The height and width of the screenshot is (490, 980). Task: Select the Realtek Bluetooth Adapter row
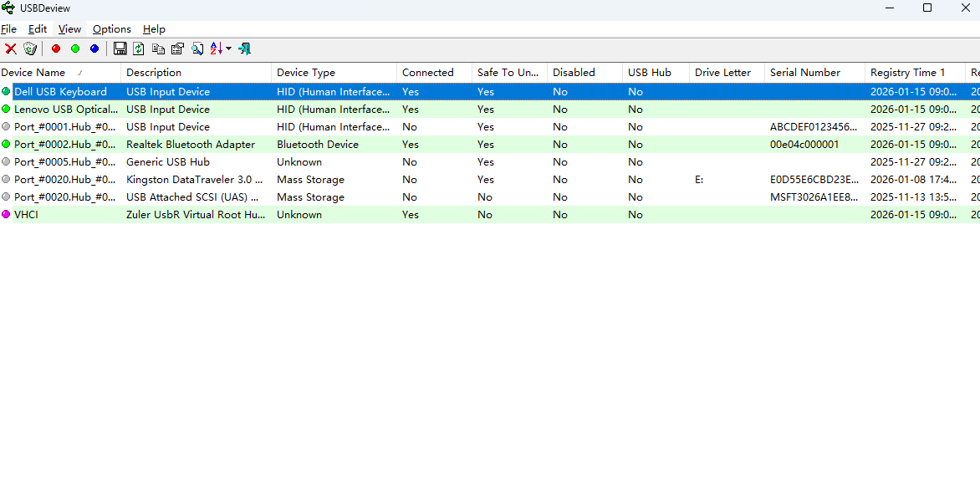tap(191, 145)
